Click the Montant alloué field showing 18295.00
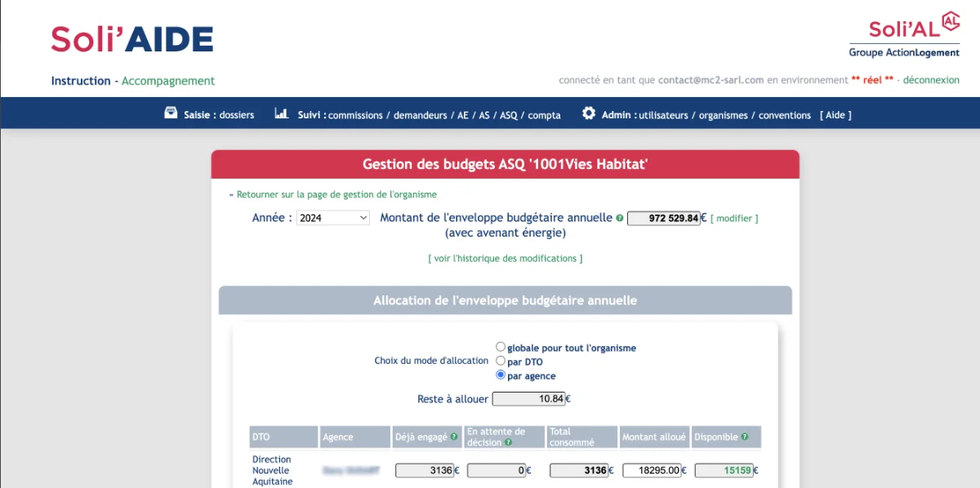Screen dimensions: 980x488 pyautogui.click(x=653, y=470)
